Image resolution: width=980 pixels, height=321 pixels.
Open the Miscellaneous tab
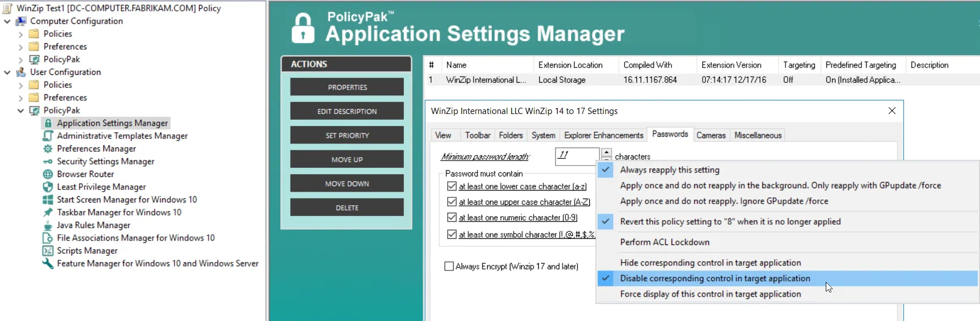click(758, 135)
